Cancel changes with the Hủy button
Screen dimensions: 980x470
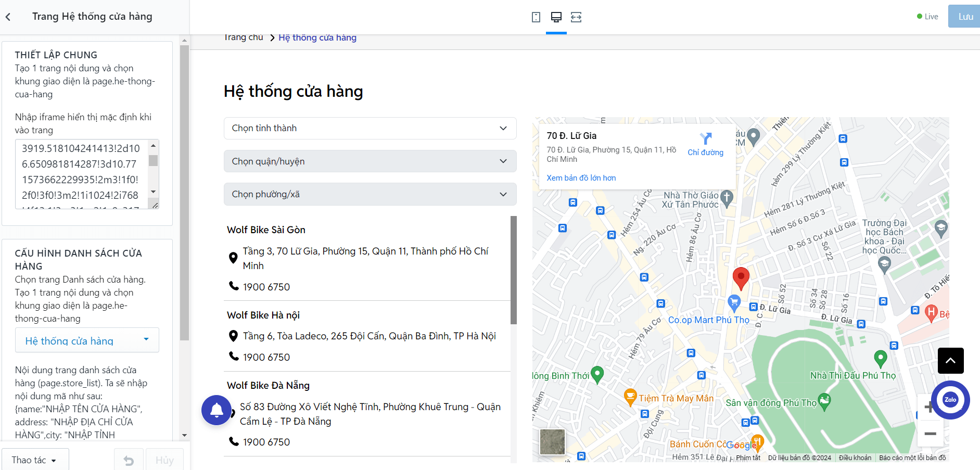pos(164,460)
